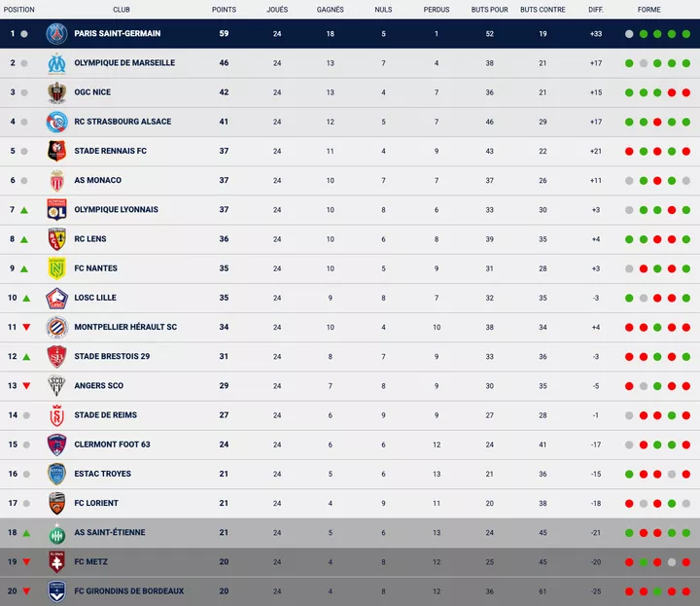Click the red down arrow beside Montpellier

coord(24,328)
